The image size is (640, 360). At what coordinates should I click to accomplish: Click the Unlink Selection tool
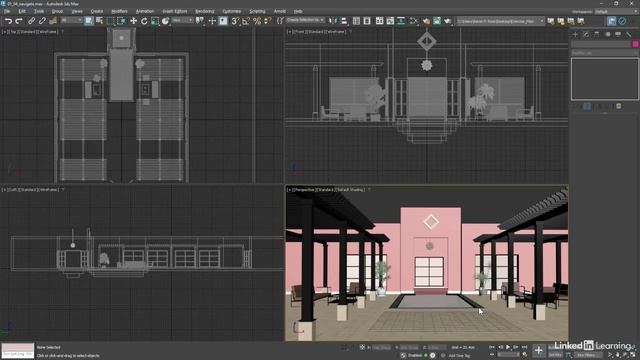tap(42, 21)
